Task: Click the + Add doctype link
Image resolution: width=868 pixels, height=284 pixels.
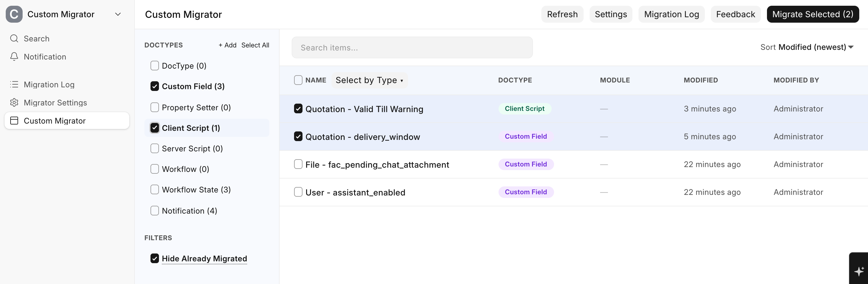Action: pyautogui.click(x=227, y=45)
